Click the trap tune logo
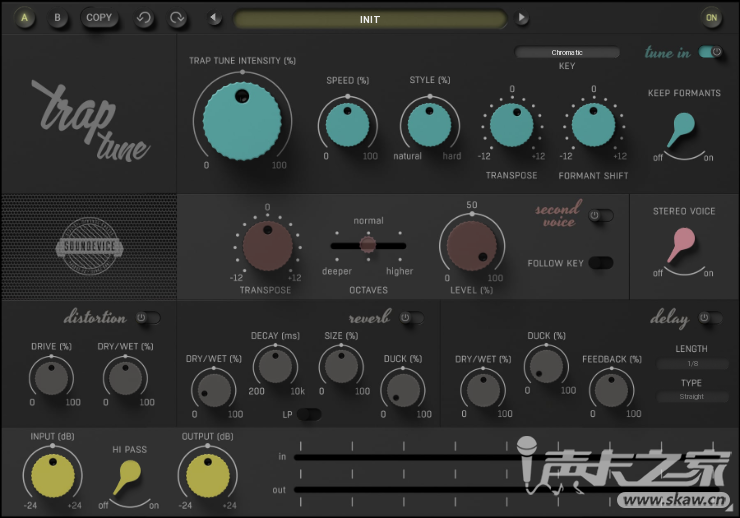 (x=91, y=121)
